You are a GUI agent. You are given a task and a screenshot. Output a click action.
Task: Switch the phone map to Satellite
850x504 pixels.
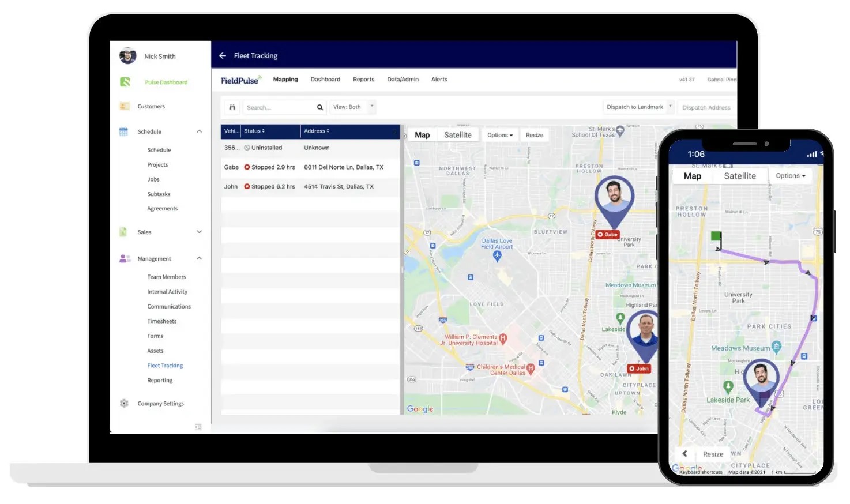coord(740,176)
